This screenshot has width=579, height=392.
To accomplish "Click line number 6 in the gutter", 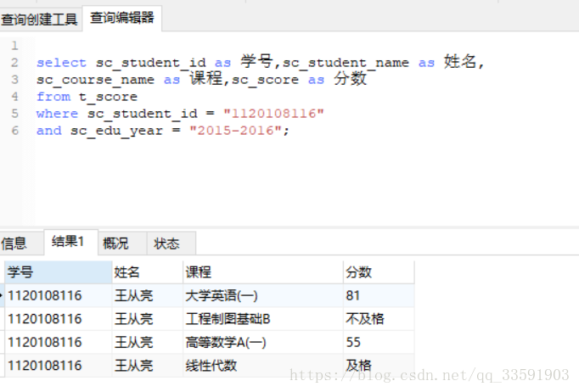I will (14, 131).
